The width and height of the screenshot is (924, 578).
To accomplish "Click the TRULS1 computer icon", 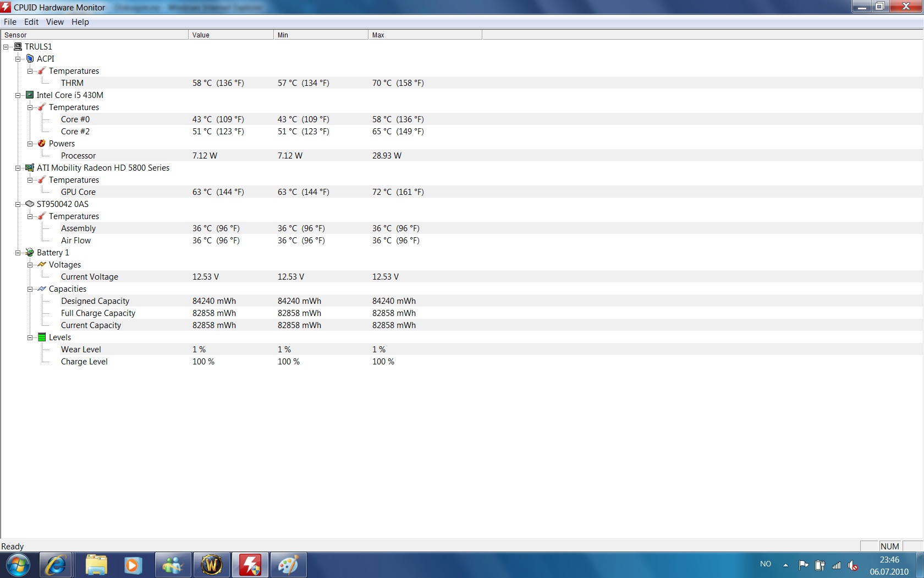I will coord(18,47).
